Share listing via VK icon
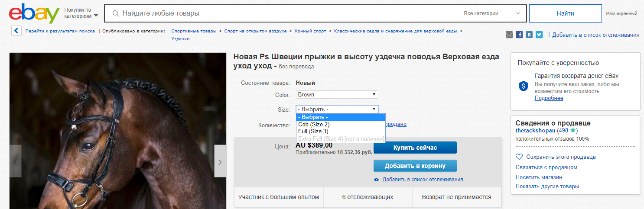The image size is (644, 209). pos(529,35)
